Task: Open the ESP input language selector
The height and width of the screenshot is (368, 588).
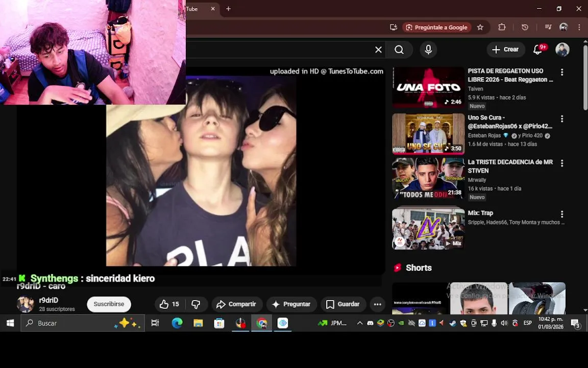Action: coord(528,323)
